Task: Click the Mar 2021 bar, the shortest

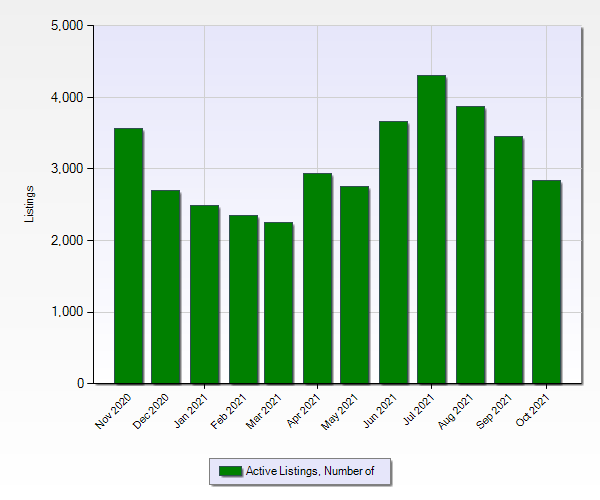Action: point(279,303)
